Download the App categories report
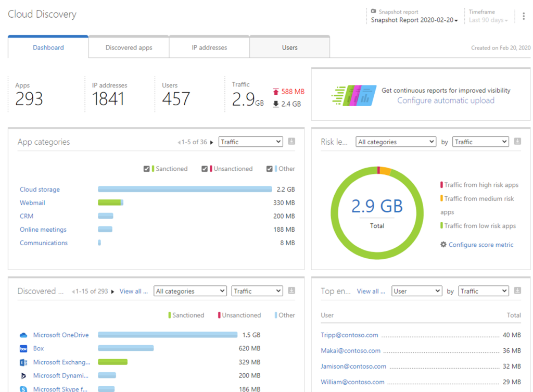 click(x=291, y=141)
